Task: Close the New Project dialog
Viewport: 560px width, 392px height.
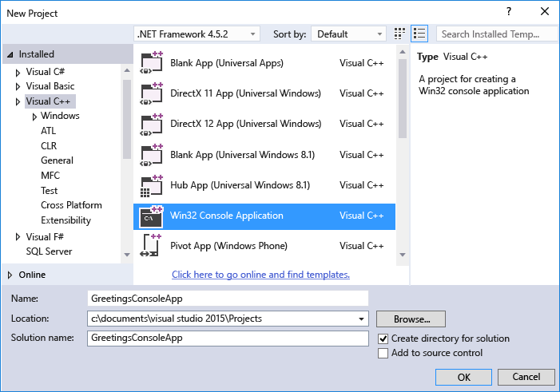Action: coord(545,12)
